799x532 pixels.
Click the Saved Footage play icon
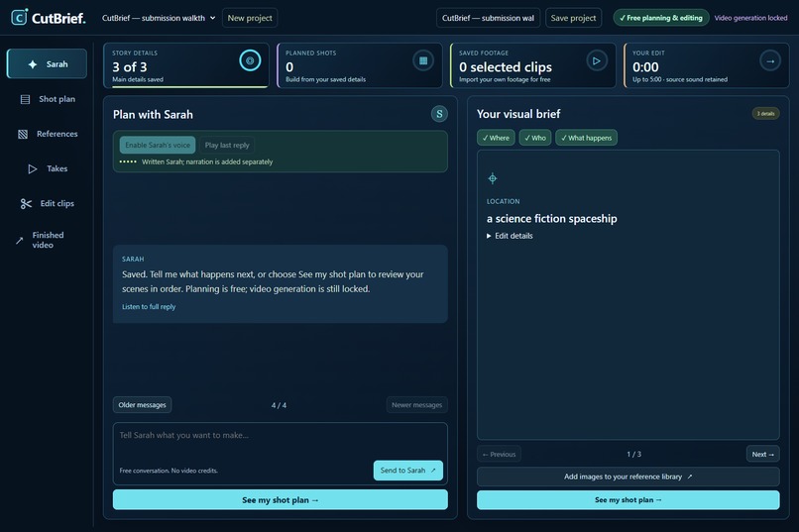[x=596, y=60]
